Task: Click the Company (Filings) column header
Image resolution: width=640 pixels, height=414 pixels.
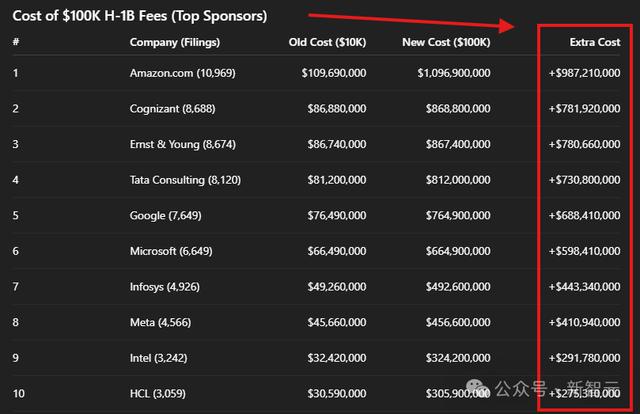Action: pyautogui.click(x=175, y=42)
